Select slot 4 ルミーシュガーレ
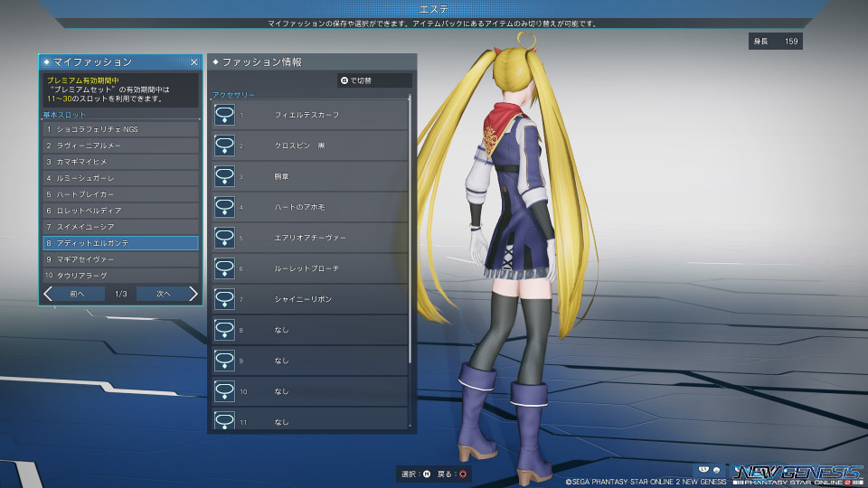 coord(120,178)
